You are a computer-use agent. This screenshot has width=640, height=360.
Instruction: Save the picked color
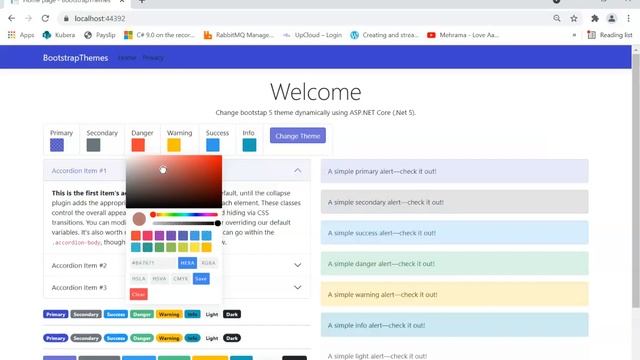point(201,278)
